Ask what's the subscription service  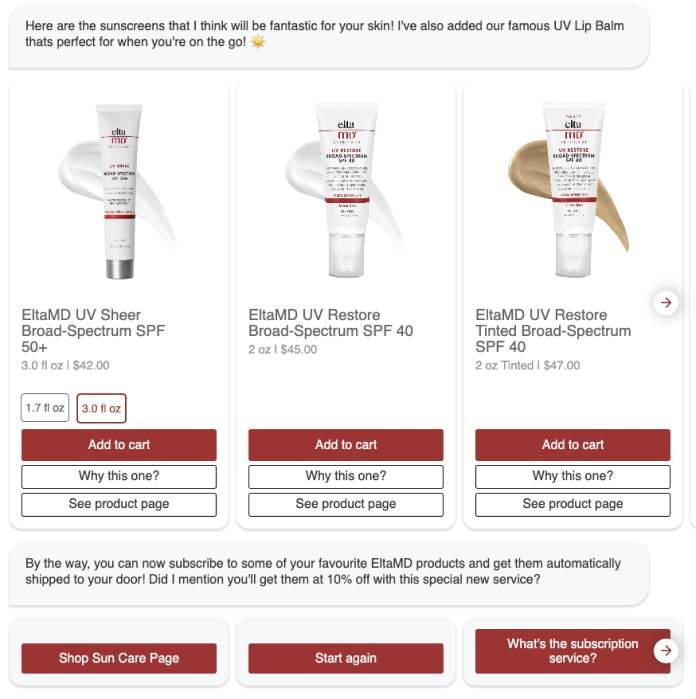click(573, 651)
